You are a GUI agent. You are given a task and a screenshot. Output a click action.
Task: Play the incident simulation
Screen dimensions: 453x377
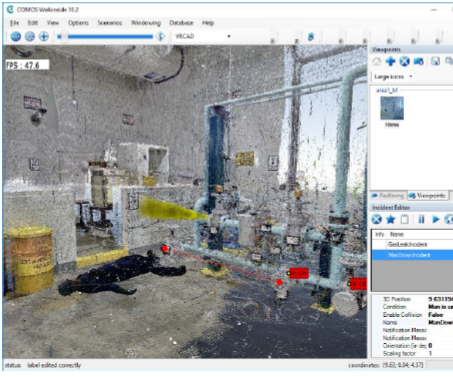coord(435,219)
